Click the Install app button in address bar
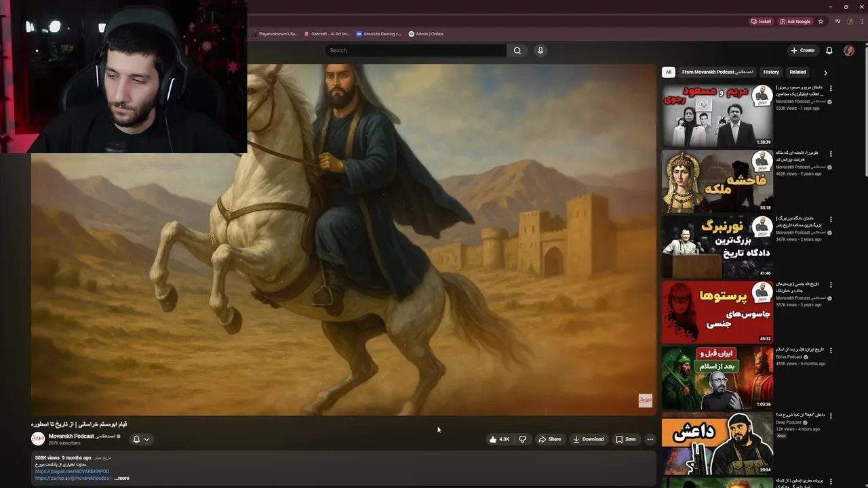The height and width of the screenshot is (488, 868). [761, 21]
